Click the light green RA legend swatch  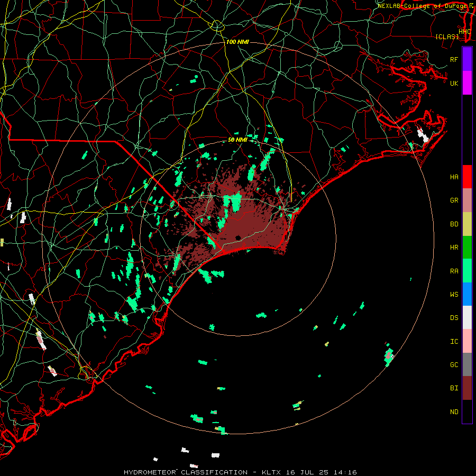(x=467, y=271)
